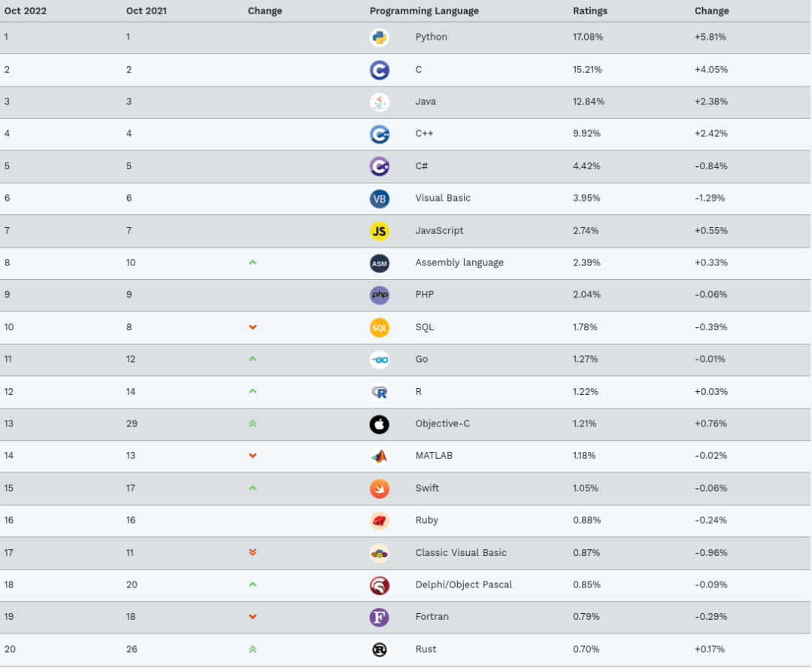812x668 pixels.
Task: Click the Programming Language column header
Action: point(424,11)
